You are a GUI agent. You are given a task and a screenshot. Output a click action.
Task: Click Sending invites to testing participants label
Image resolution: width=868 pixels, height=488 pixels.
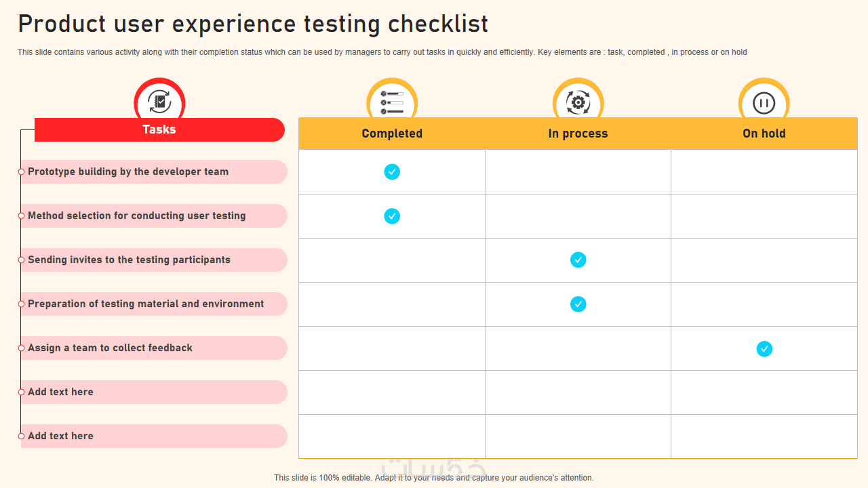129,260
